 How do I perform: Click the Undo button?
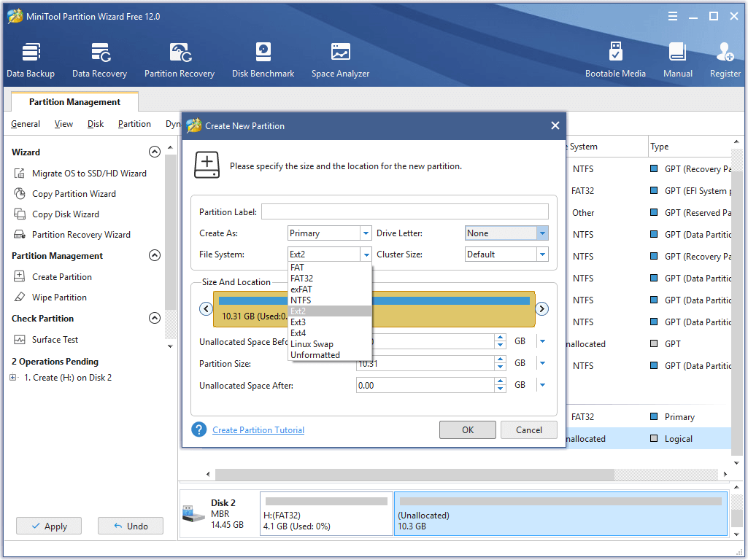click(x=130, y=526)
